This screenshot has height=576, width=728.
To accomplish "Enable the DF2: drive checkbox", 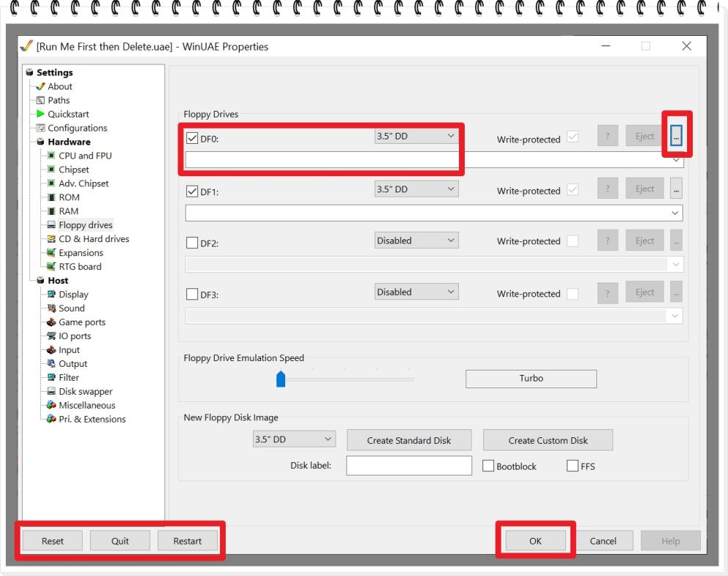I will 193,244.
